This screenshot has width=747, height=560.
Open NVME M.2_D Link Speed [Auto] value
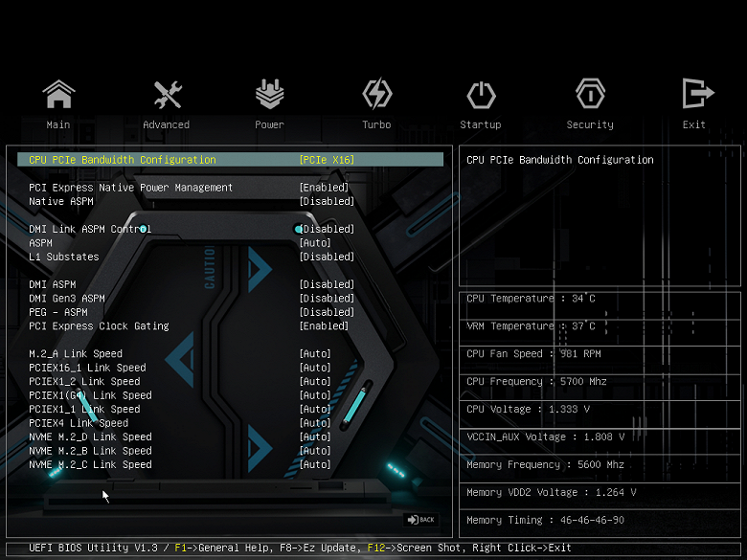pos(315,437)
